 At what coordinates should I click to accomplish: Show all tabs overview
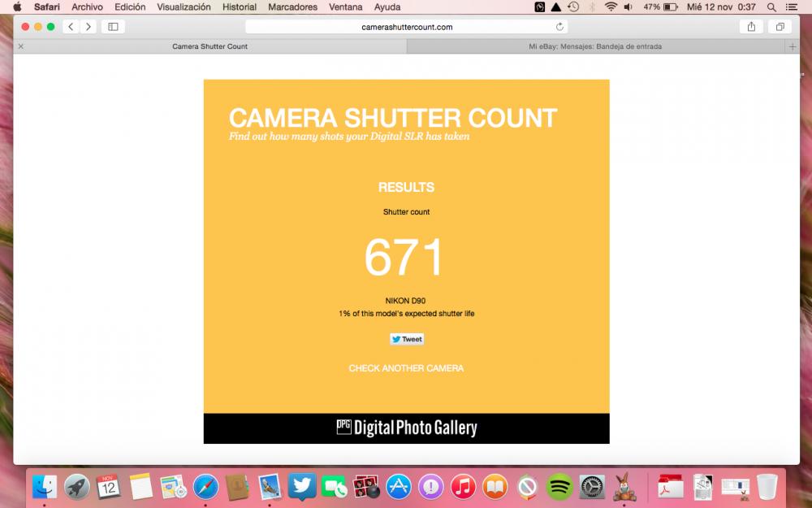coord(780,27)
